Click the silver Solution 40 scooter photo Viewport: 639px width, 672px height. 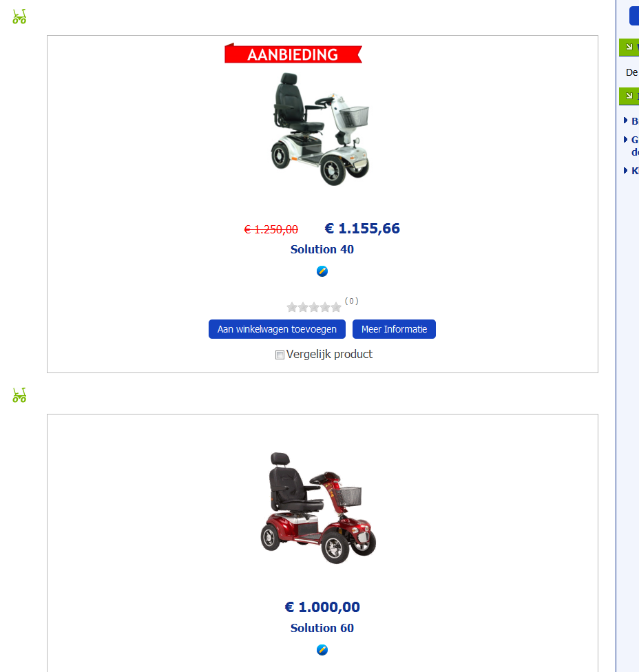tap(320, 129)
